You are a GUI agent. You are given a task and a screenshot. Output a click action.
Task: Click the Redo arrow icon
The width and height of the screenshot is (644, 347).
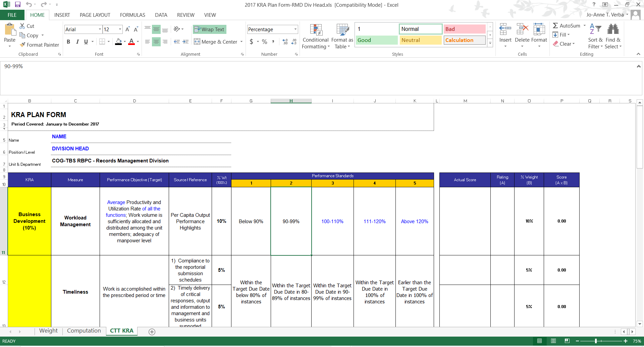(44, 5)
